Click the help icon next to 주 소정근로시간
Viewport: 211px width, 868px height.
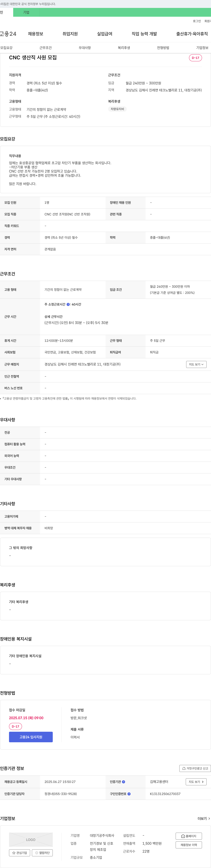[x=68, y=305]
